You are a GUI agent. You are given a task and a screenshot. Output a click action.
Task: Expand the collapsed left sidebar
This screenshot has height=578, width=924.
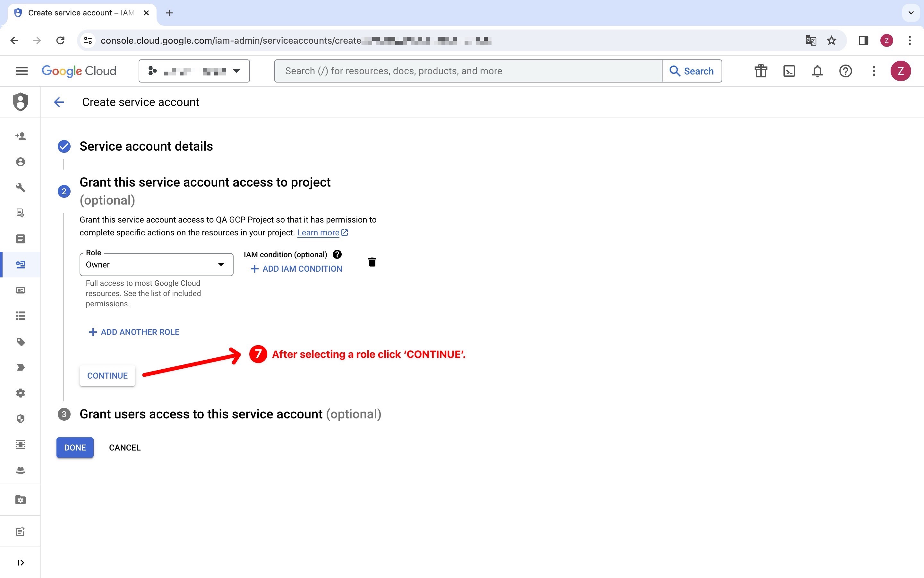[21, 562]
